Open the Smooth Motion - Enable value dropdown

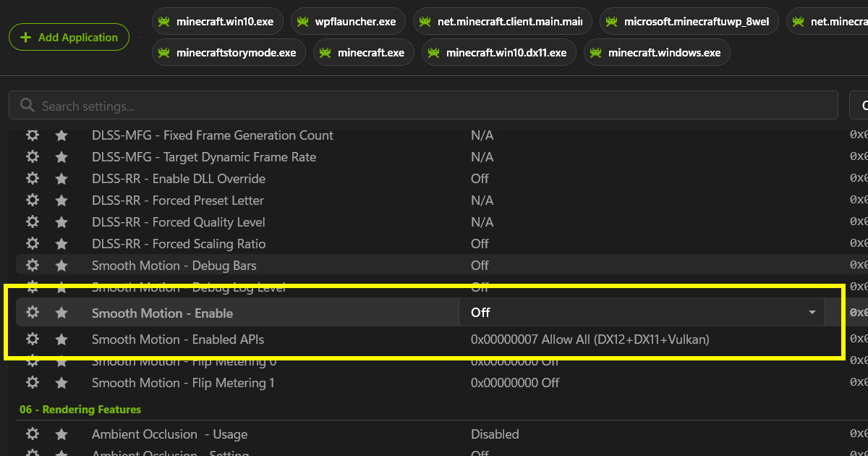tap(642, 312)
